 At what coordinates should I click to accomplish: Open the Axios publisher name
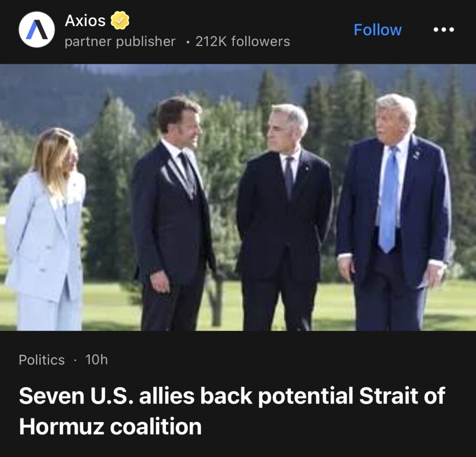pos(85,20)
